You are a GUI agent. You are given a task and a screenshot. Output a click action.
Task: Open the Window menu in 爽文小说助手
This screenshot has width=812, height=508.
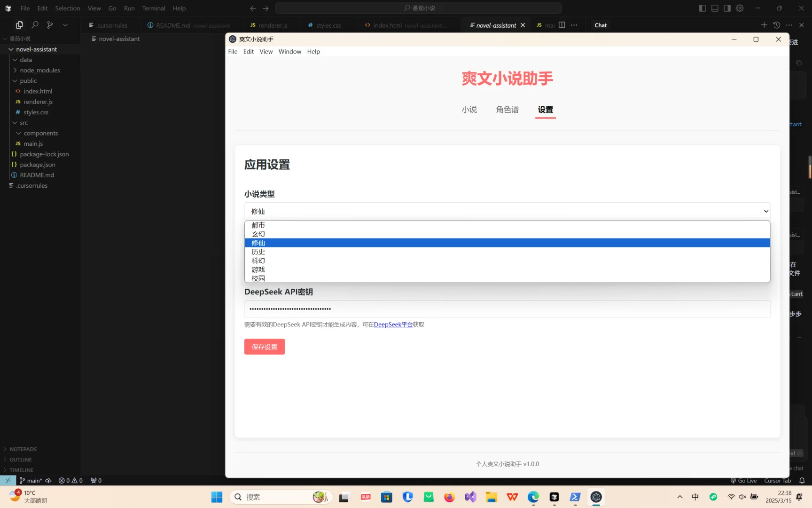coord(290,51)
